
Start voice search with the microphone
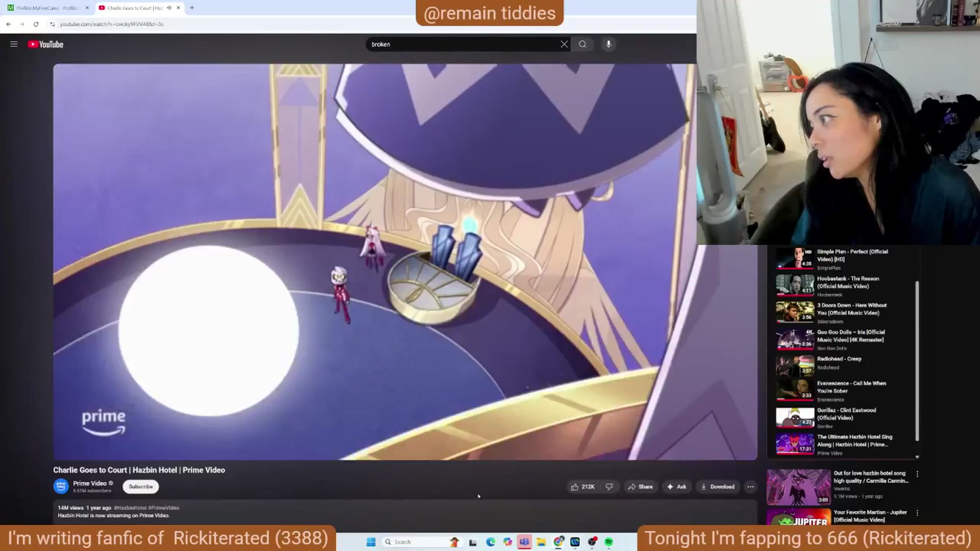pyautogui.click(x=608, y=44)
